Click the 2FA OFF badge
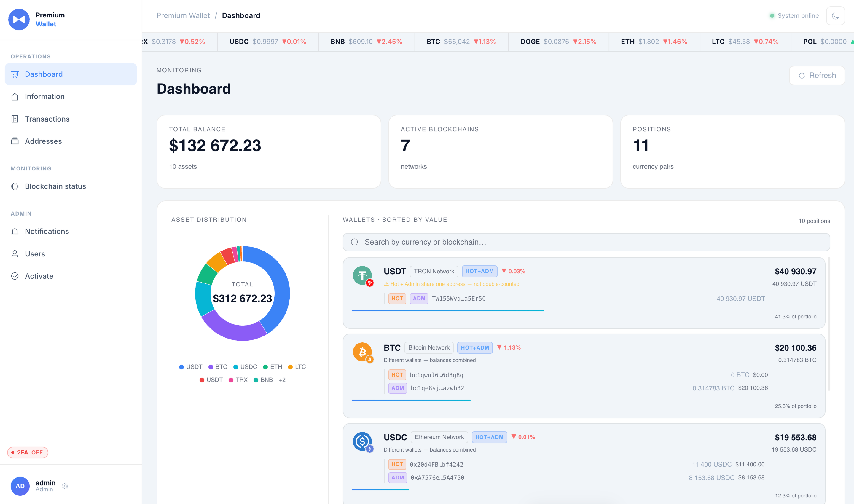This screenshot has height=504, width=854. click(x=28, y=452)
